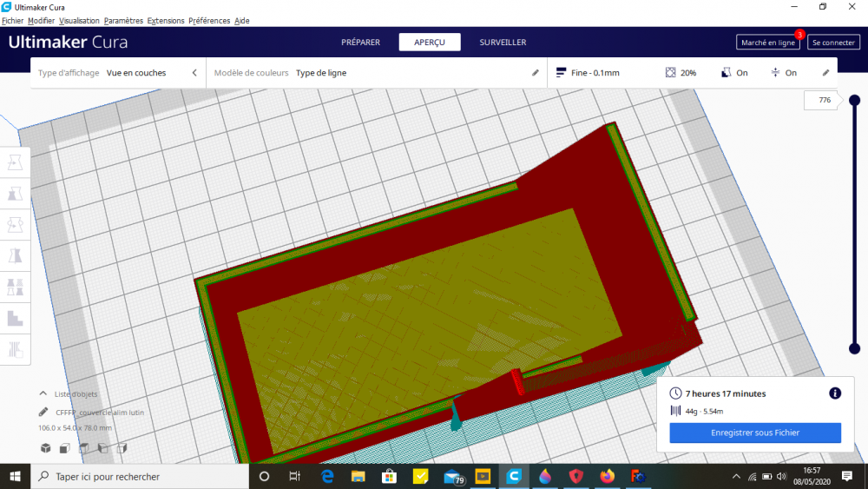The width and height of the screenshot is (868, 489).
Task: Open the Extensions menu
Action: 166,21
